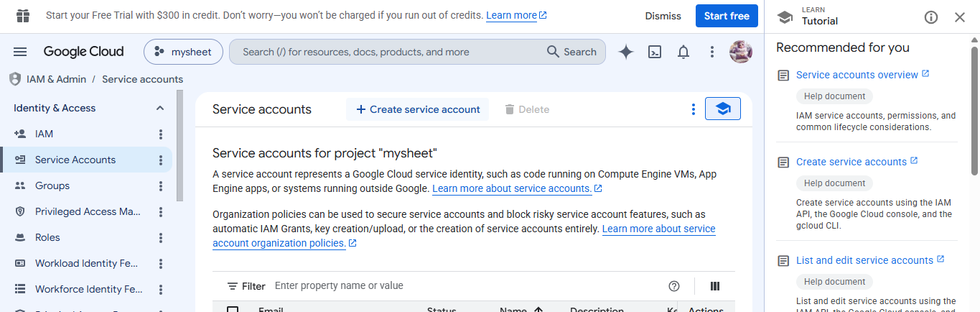Open the top bar three-dot settings menu
This screenshot has height=312, width=980.
pos(712,52)
